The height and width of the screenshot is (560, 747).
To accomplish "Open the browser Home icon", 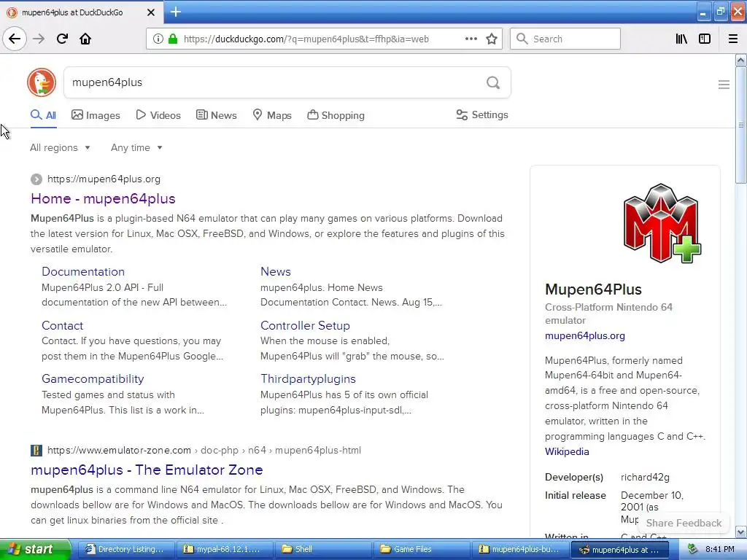I will (85, 39).
